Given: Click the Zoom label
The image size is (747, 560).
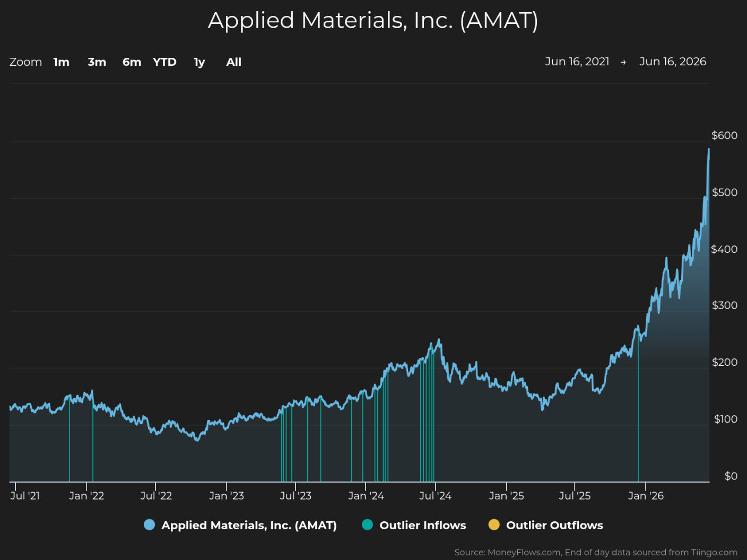Looking at the screenshot, I should [25, 62].
